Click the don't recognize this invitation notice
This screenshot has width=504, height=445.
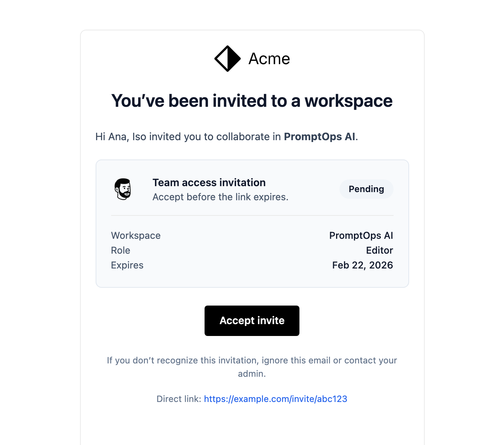pyautogui.click(x=252, y=360)
